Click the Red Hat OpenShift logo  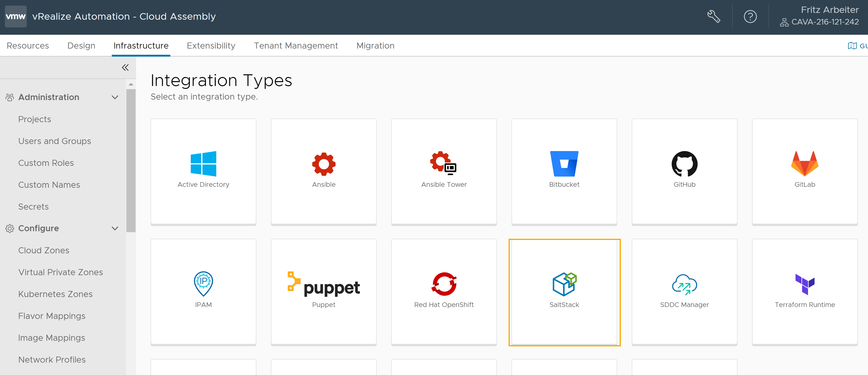click(x=444, y=284)
